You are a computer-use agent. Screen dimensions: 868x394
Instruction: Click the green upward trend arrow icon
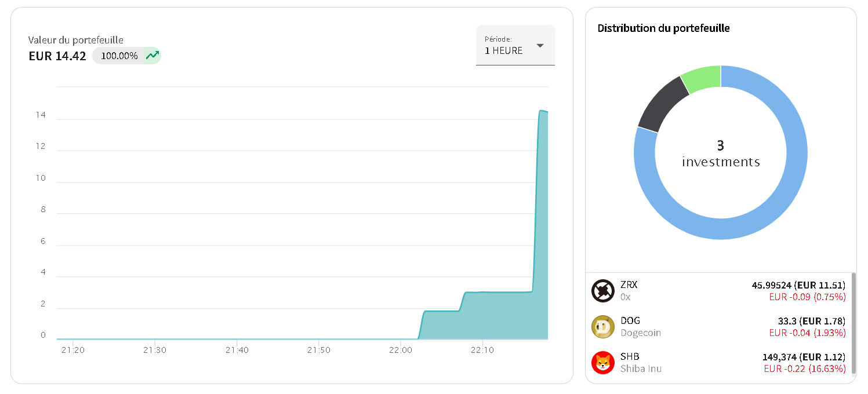tap(152, 56)
